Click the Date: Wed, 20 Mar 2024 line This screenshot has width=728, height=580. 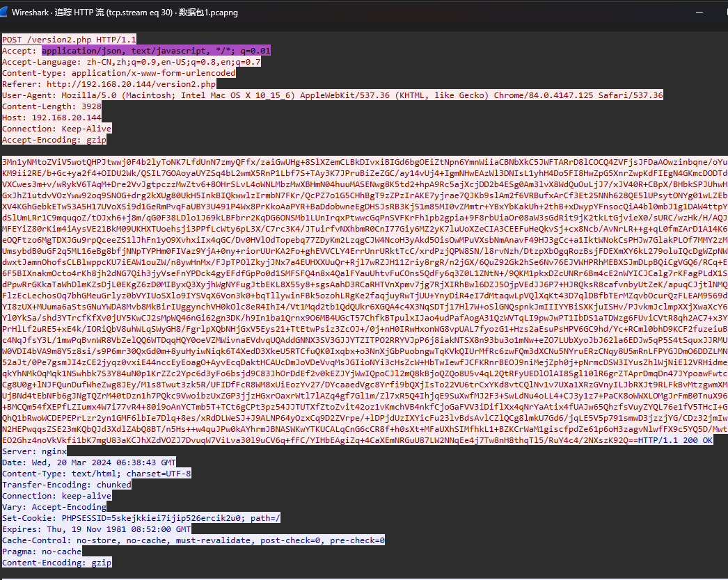click(89, 462)
